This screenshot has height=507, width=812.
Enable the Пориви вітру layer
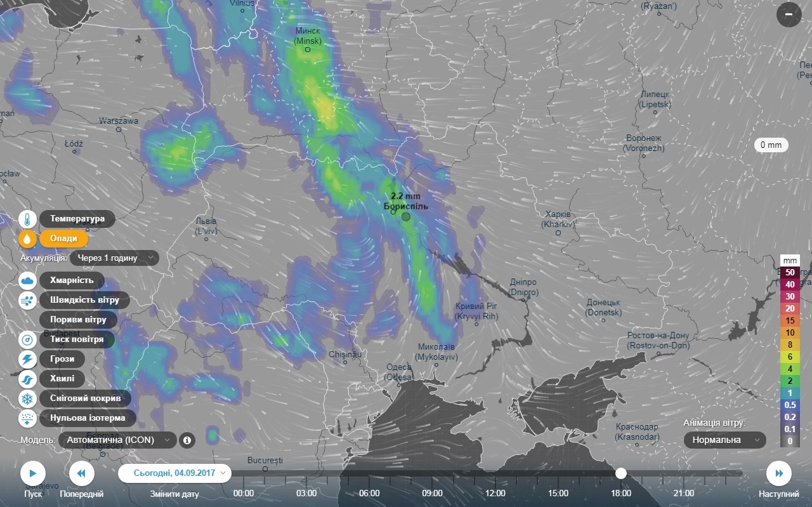pos(78,320)
